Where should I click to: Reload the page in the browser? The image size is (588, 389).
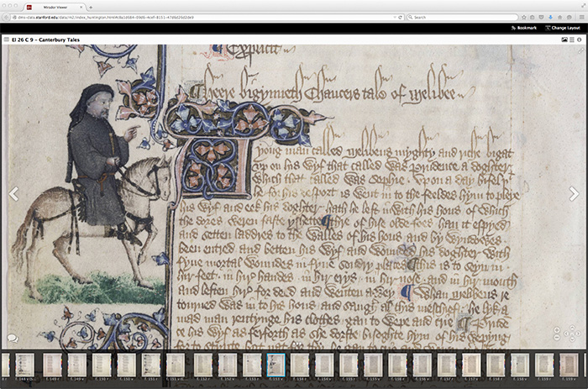point(401,17)
